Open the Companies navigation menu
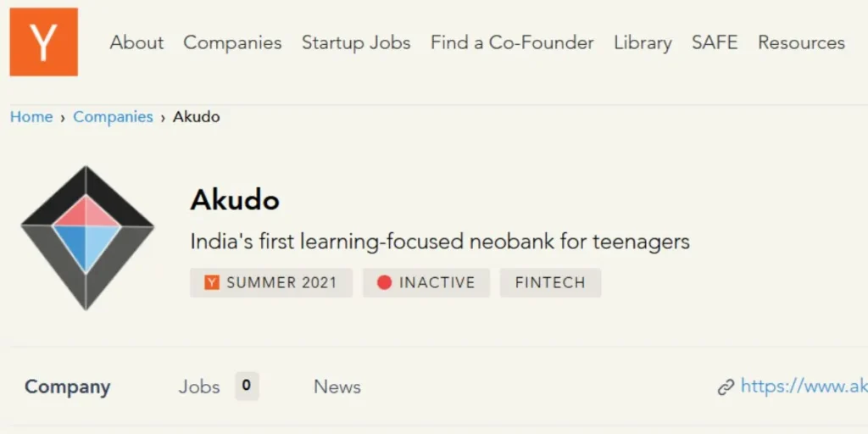 pos(232,42)
